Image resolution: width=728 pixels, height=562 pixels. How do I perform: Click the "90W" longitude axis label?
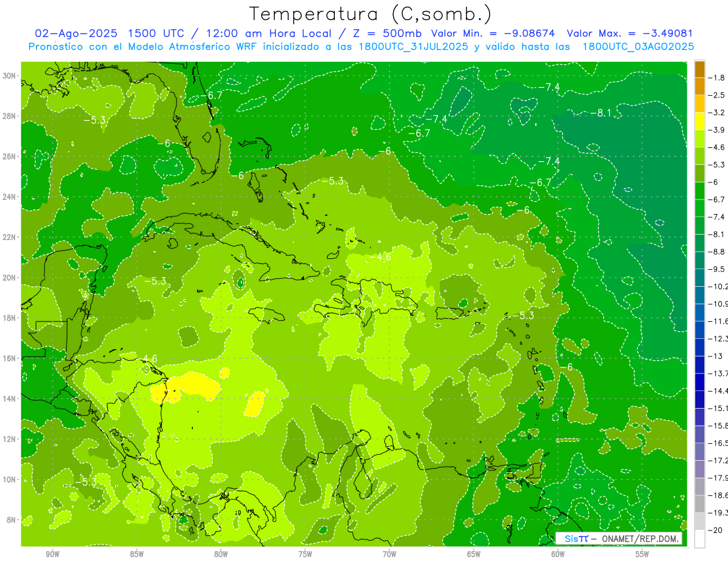click(53, 554)
